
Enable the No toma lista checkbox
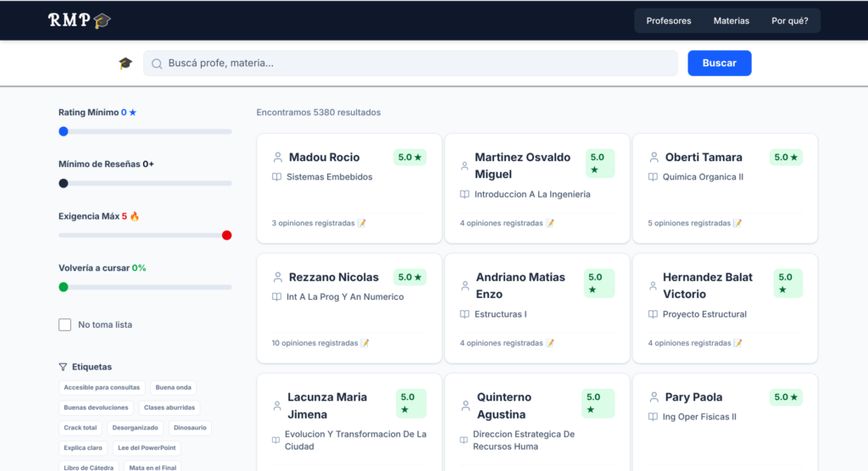(x=64, y=324)
